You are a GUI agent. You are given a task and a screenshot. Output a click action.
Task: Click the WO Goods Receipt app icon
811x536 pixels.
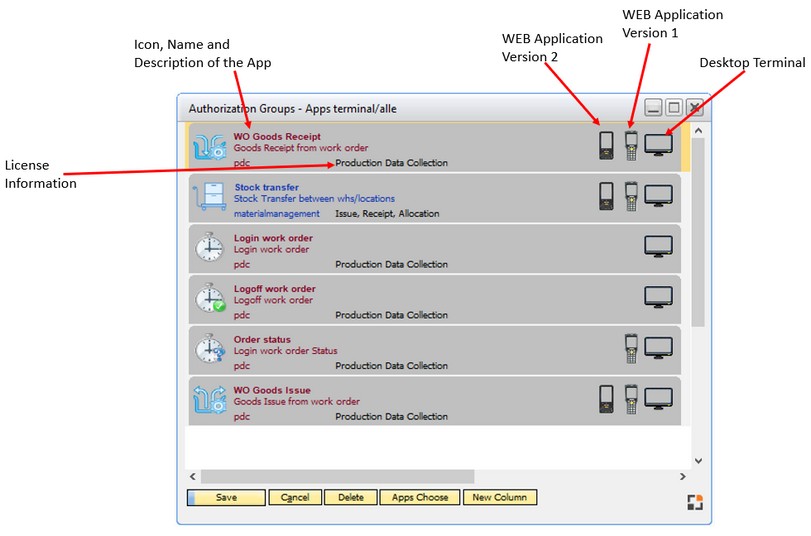[x=210, y=147]
